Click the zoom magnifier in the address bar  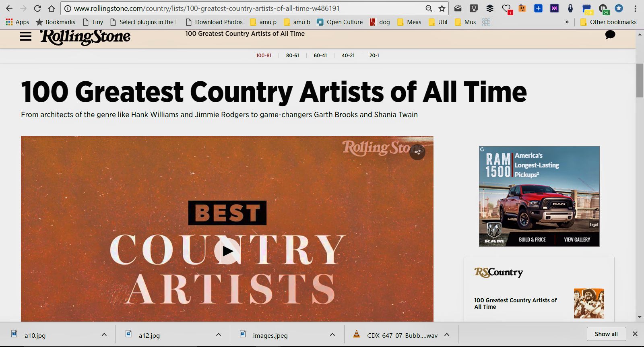point(429,8)
